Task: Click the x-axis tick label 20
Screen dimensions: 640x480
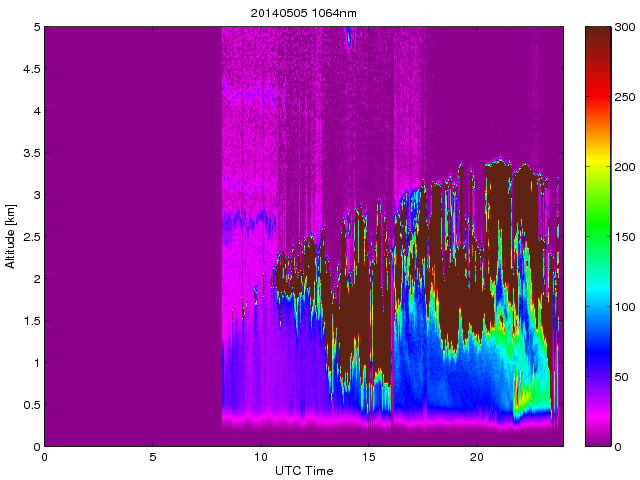Action: tap(477, 457)
